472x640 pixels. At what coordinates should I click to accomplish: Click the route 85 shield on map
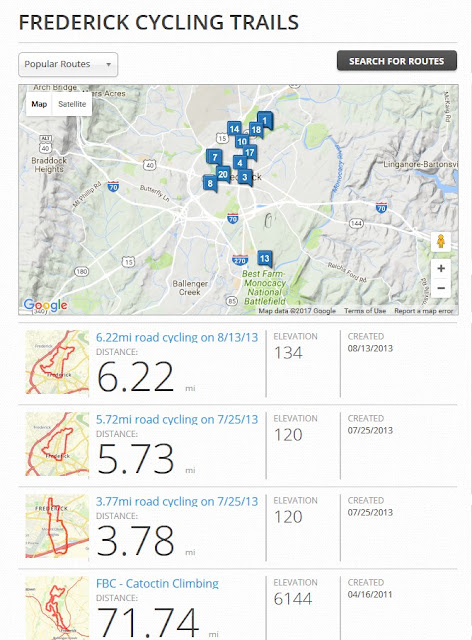pyautogui.click(x=232, y=301)
